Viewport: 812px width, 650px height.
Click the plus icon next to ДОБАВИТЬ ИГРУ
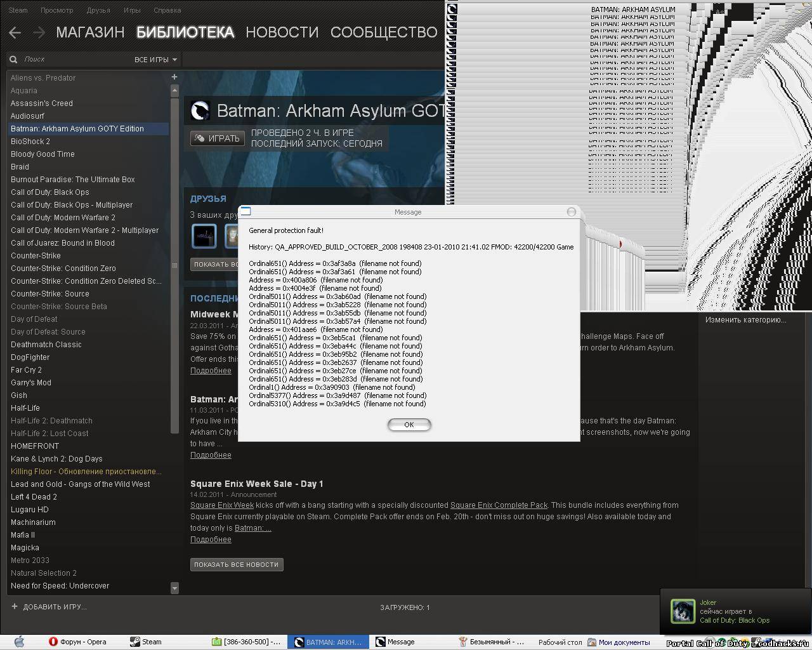(x=15, y=606)
